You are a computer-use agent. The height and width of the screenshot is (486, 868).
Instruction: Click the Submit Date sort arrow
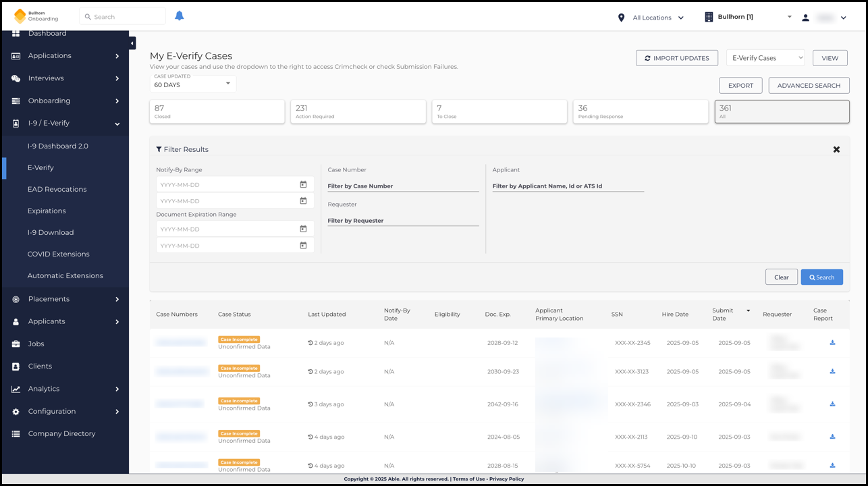click(748, 310)
